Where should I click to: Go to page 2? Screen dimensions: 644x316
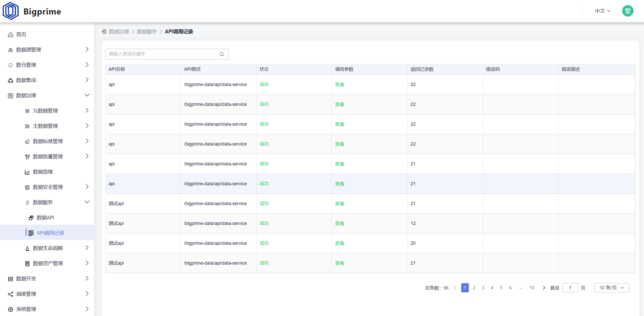(474, 288)
